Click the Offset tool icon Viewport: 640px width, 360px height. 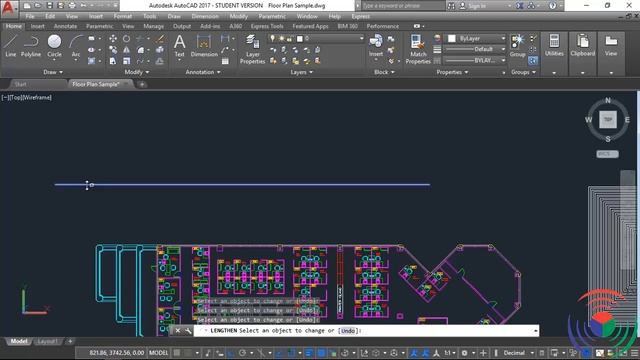coord(160,61)
